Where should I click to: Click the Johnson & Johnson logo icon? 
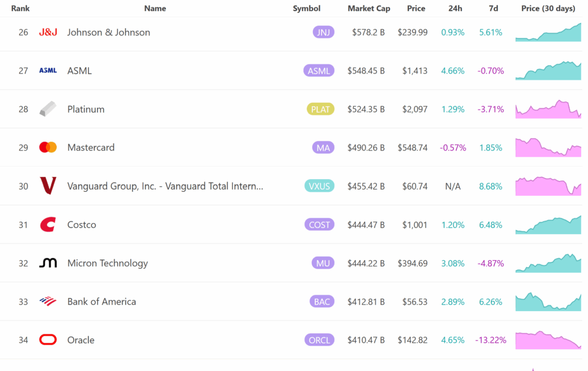tap(48, 32)
